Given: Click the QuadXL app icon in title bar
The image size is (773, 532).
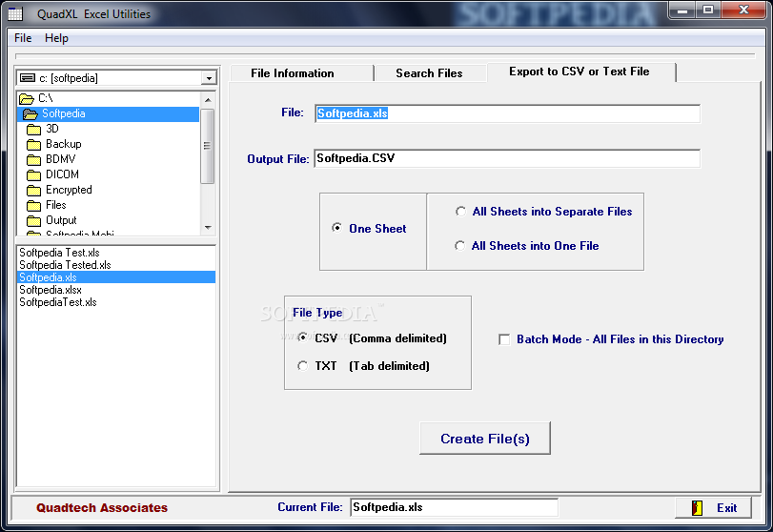Looking at the screenshot, I should (15, 13).
